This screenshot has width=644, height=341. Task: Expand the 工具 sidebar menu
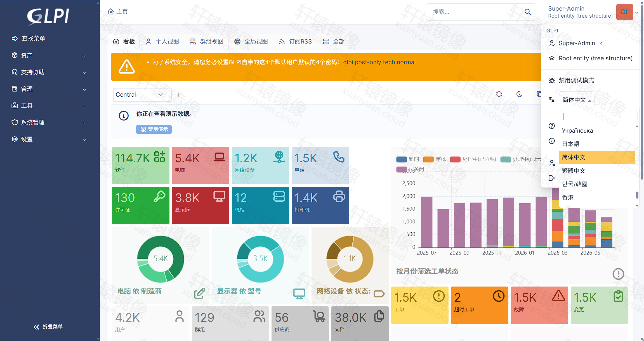coord(50,106)
